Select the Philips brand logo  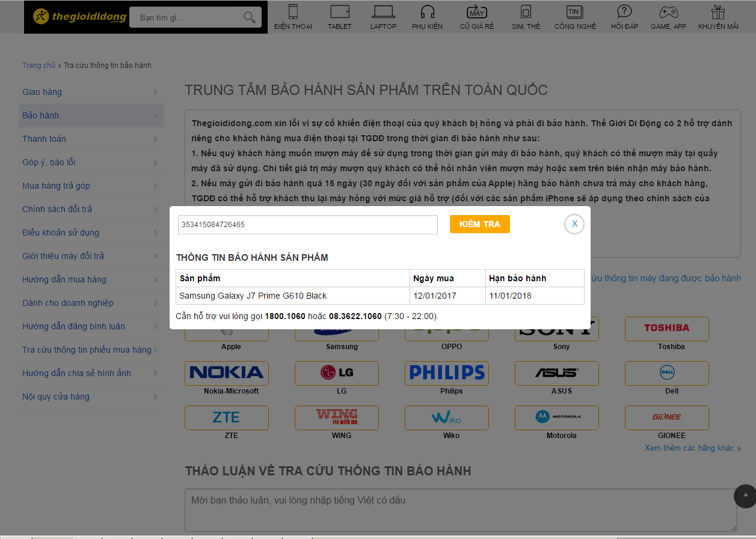coord(447,373)
